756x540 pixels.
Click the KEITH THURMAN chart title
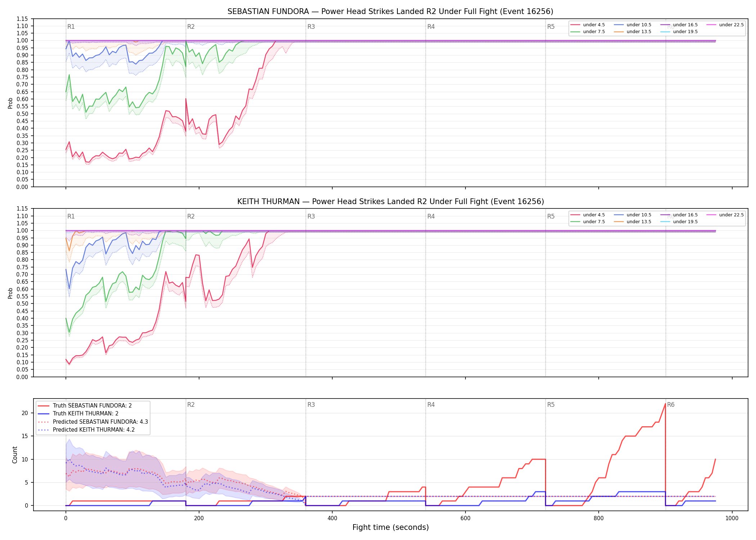(390, 202)
